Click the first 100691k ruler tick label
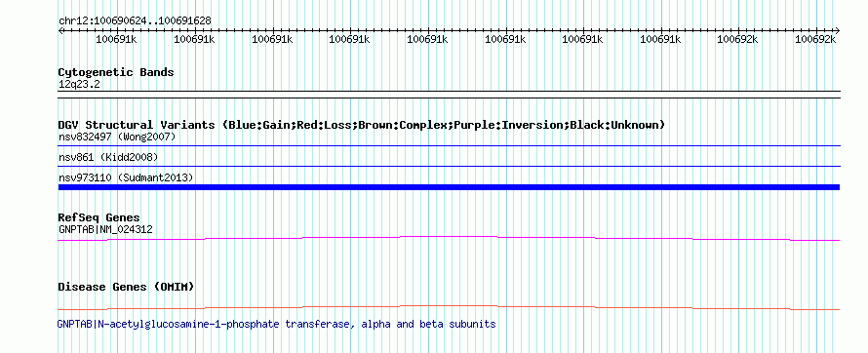The width and height of the screenshot is (868, 353). pos(116,39)
